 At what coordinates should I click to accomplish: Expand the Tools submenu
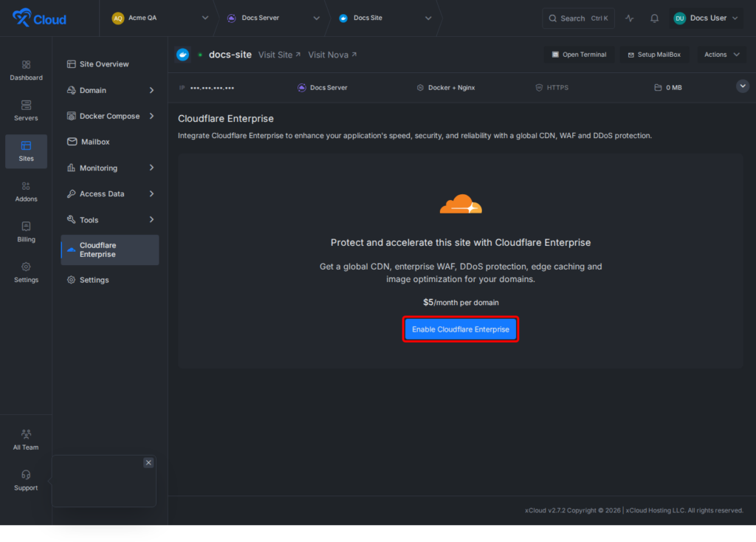(111, 220)
